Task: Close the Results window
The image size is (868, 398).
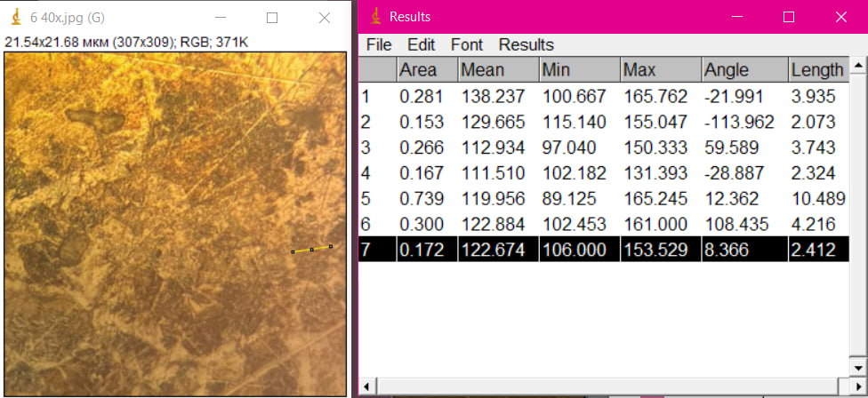Action: pos(841,17)
